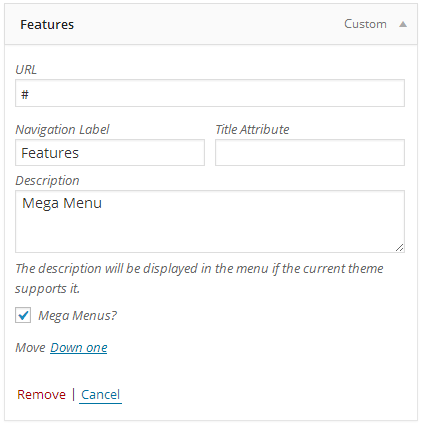Focus the Navigation Label input field
This screenshot has width=423, height=426.
pyautogui.click(x=110, y=153)
